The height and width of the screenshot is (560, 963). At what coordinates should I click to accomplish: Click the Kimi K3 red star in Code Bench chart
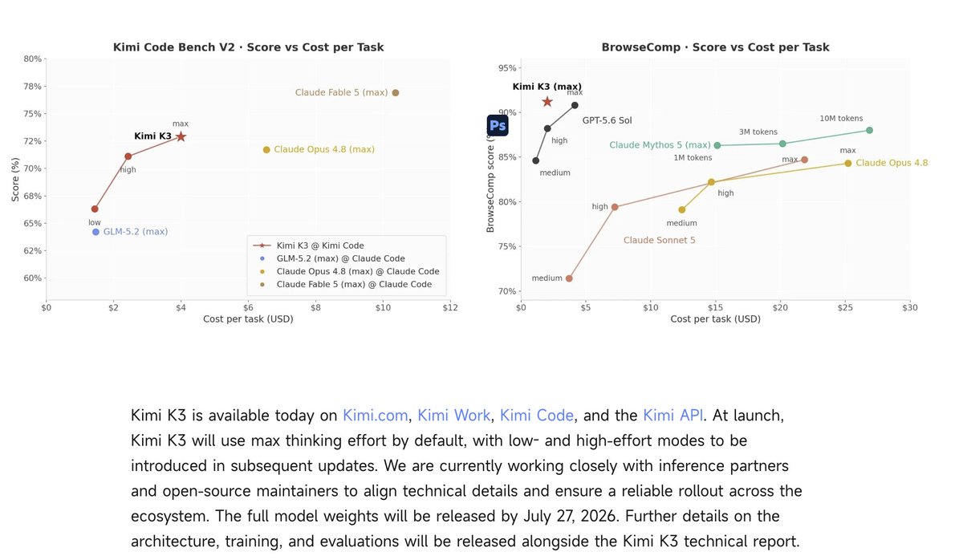181,136
